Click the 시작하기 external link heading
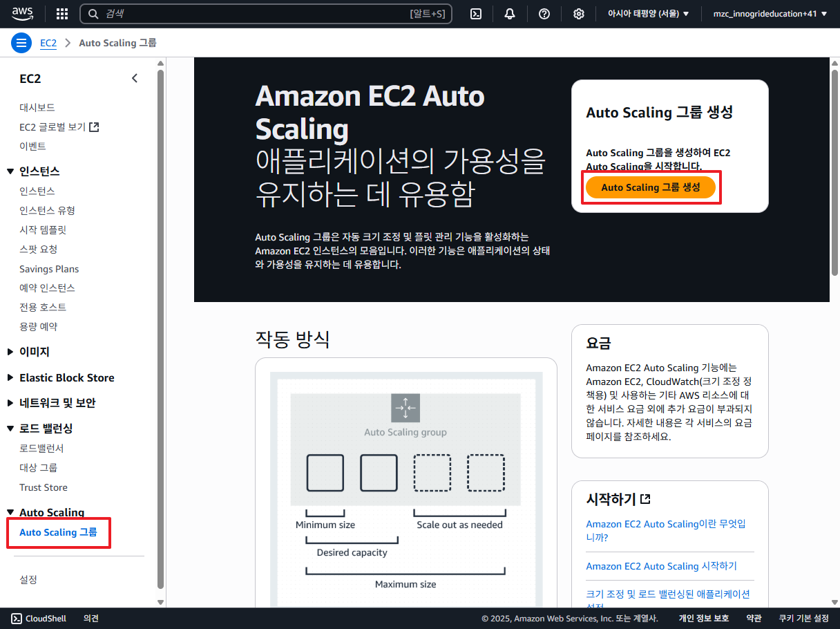 618,499
